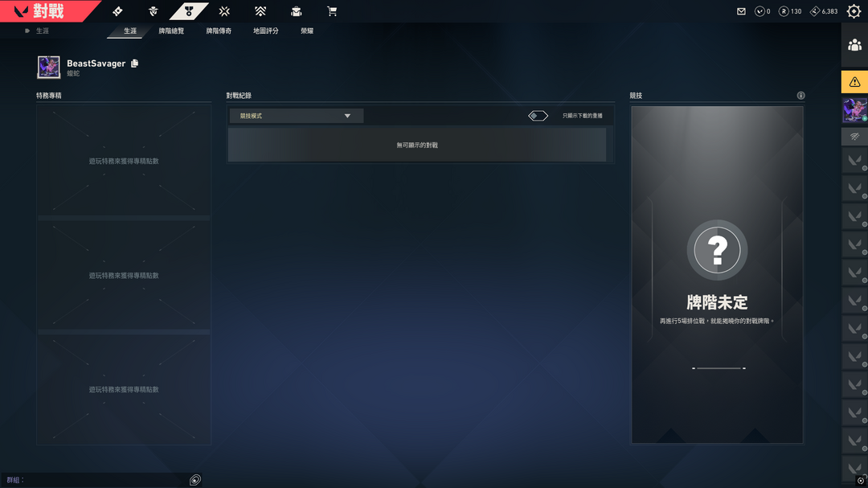Expand the 競技模式 dropdown
Screen dimensions: 868x488
pyautogui.click(x=296, y=116)
